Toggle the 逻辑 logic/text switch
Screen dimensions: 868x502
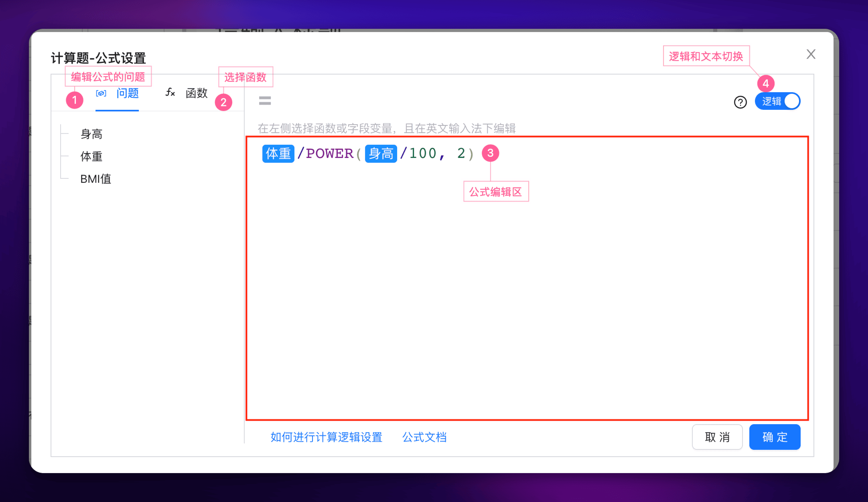(x=777, y=101)
